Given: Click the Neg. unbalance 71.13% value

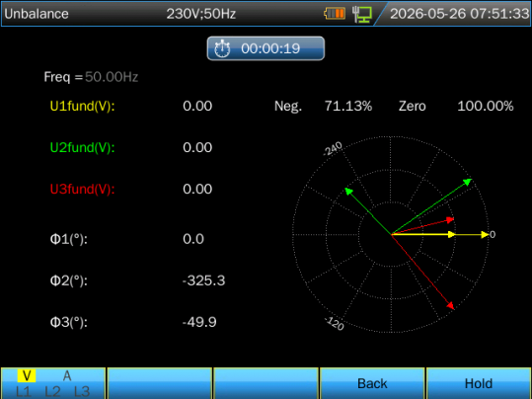Looking at the screenshot, I should pyautogui.click(x=348, y=107).
